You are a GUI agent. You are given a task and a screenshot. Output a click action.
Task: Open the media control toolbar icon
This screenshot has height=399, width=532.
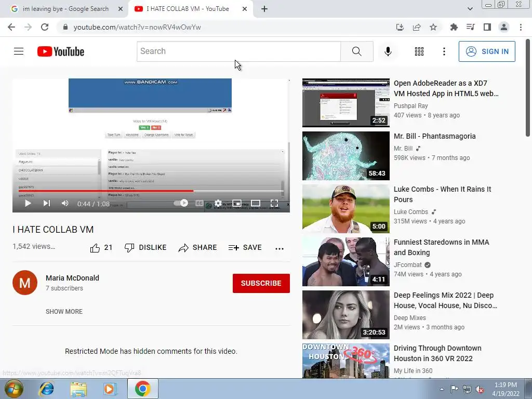pos(470,27)
